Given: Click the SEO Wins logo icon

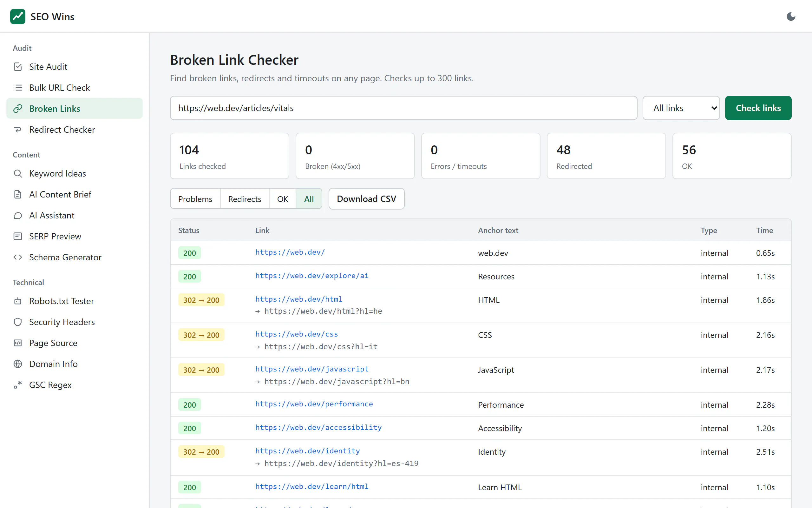Looking at the screenshot, I should point(17,17).
